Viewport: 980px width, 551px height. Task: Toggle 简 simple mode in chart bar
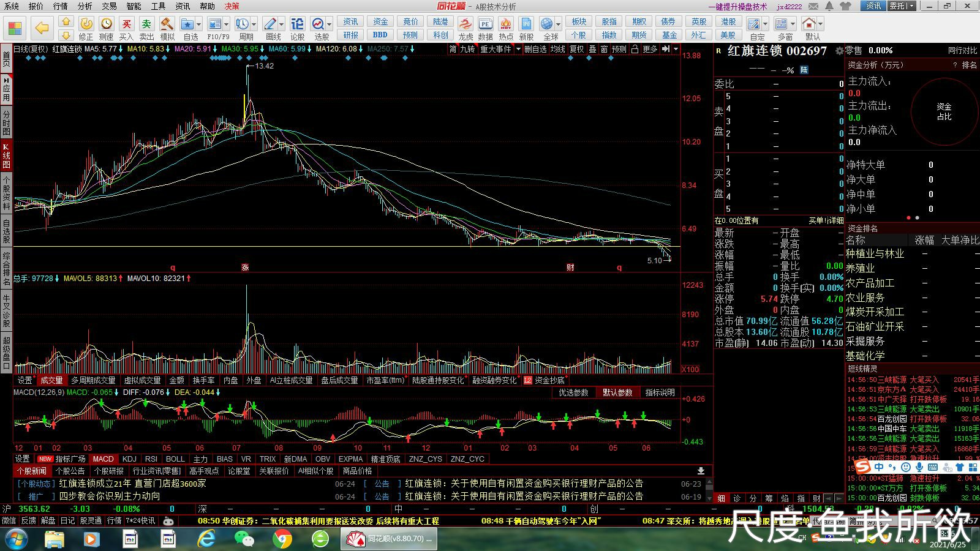[453, 49]
